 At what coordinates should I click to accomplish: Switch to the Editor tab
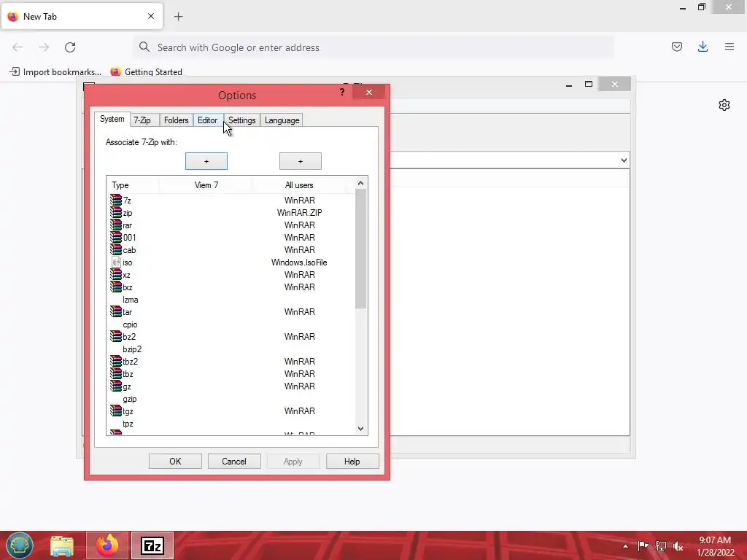click(x=208, y=120)
